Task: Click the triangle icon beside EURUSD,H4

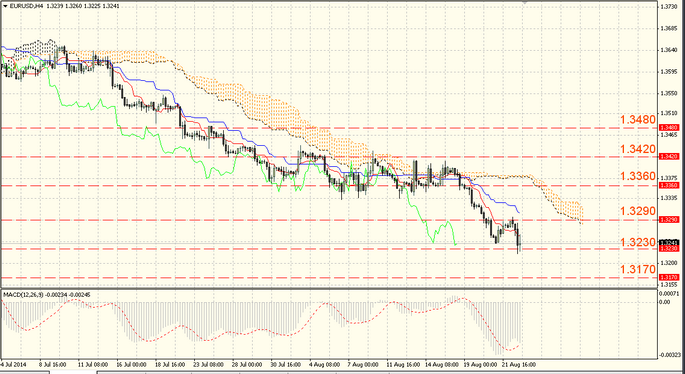Action: (4, 6)
